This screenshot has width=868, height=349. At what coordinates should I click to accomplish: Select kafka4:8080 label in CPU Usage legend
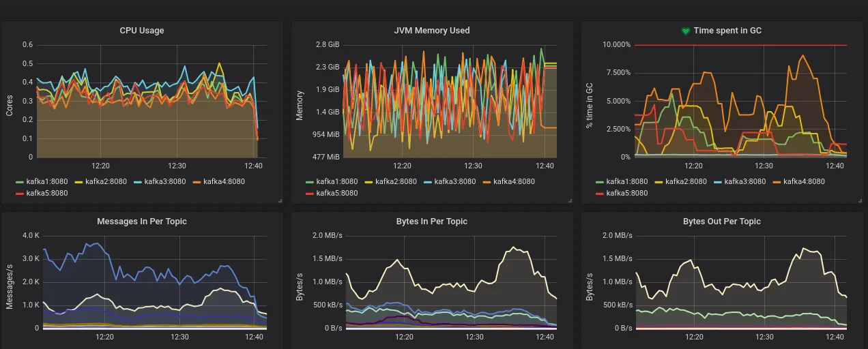point(220,181)
